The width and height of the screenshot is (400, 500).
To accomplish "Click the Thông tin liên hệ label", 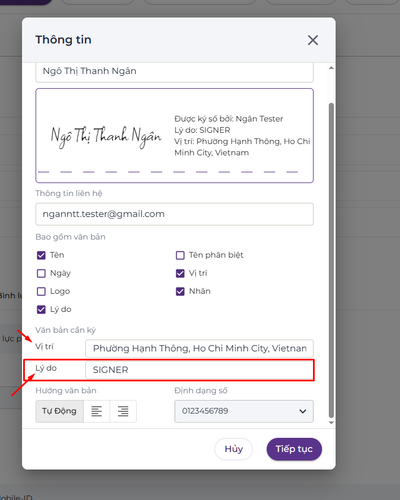I will pyautogui.click(x=69, y=193).
